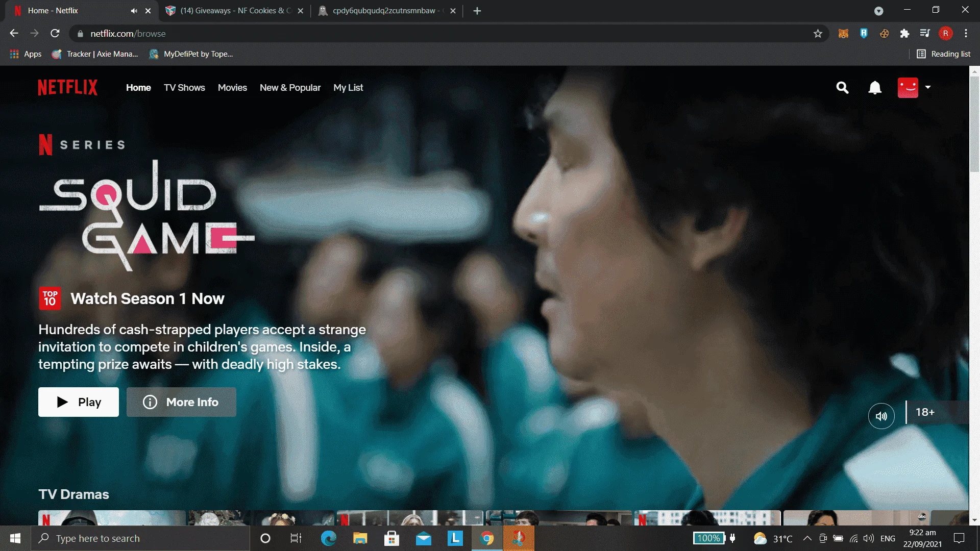Open the cookie extension icon

pyautogui.click(x=884, y=34)
